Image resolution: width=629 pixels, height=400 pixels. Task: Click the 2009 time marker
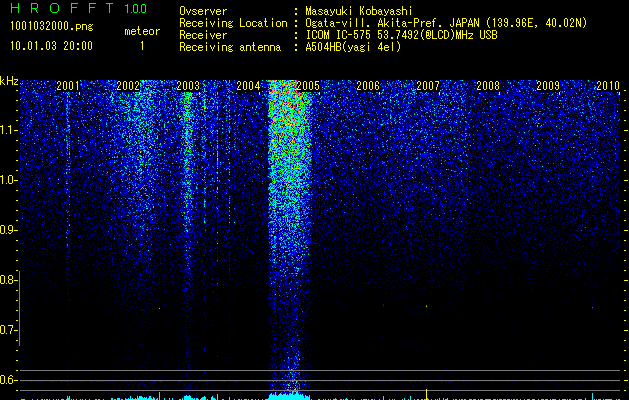coord(548,85)
